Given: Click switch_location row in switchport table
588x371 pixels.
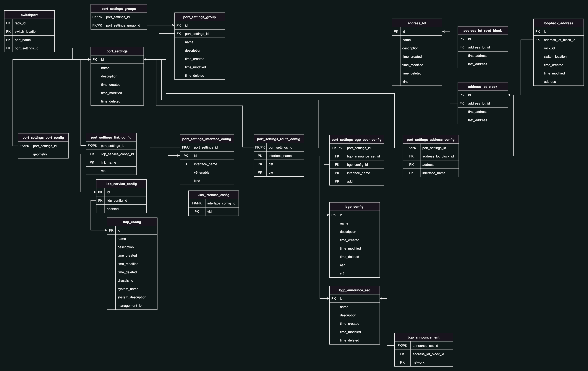Looking at the screenshot, I should [29, 32].
